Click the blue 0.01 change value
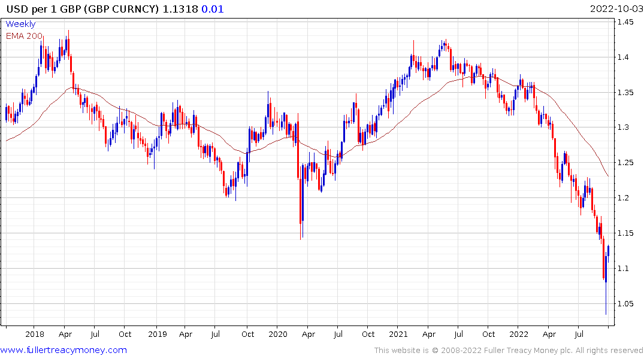This screenshot has width=644, height=359. (212, 9)
